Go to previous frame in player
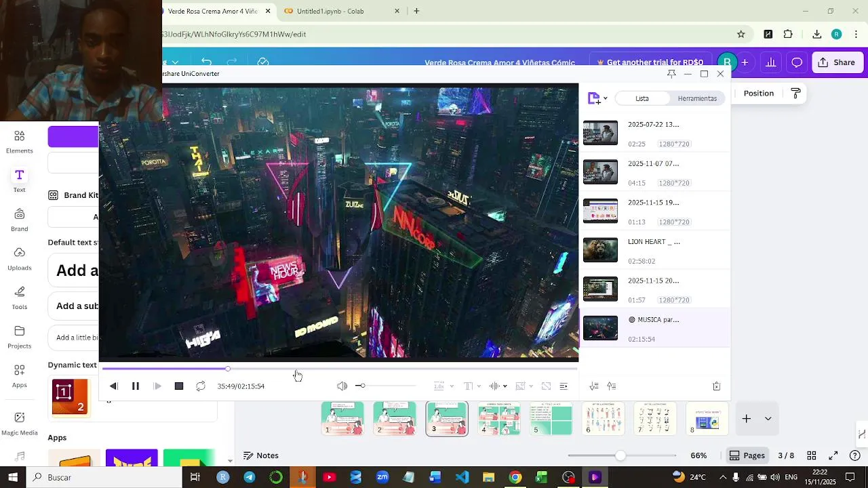This screenshot has height=488, width=868. click(114, 386)
